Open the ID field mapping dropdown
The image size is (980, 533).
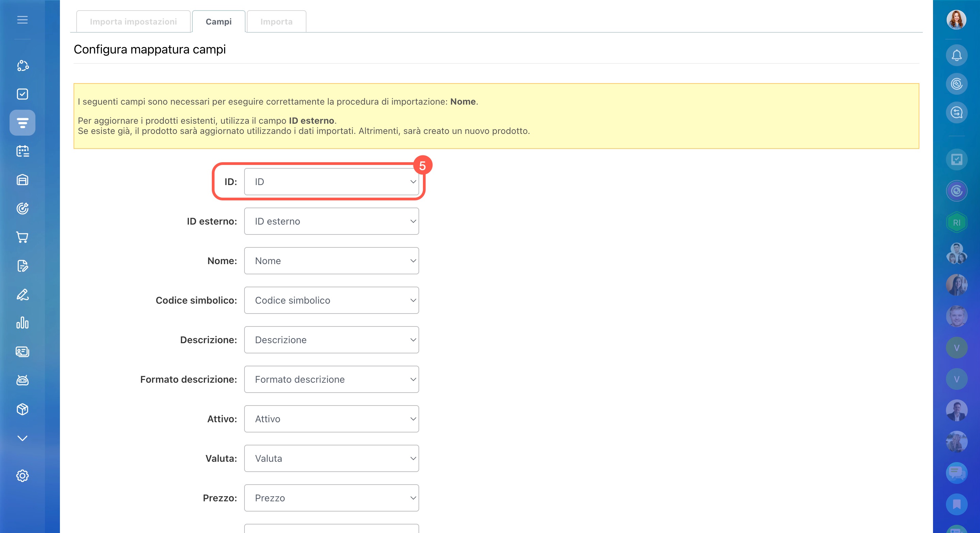pyautogui.click(x=331, y=182)
